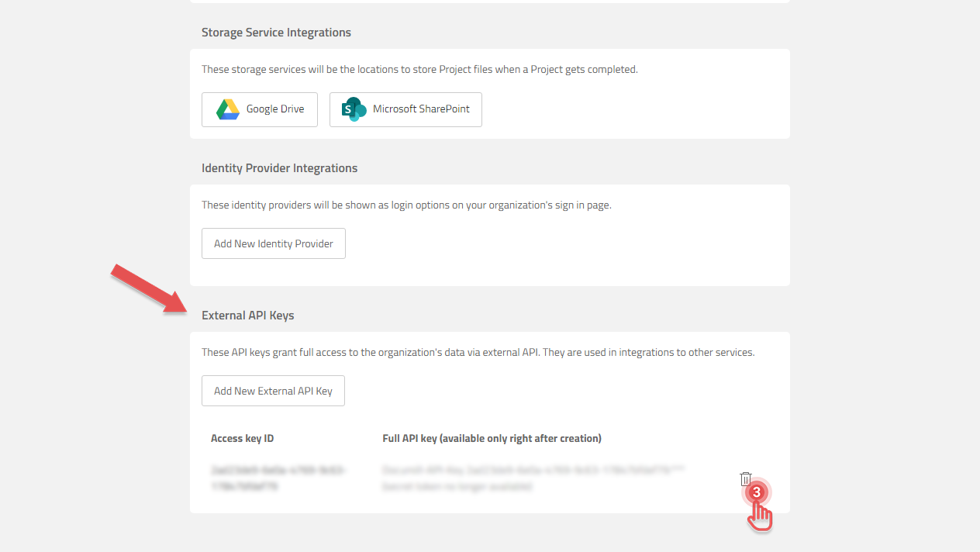Click the trash icon to delete the API key
The image size is (980, 552).
pos(745,478)
